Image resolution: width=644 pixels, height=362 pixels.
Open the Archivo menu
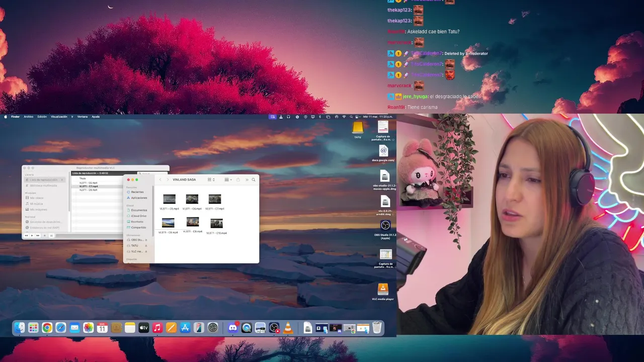pyautogui.click(x=29, y=117)
